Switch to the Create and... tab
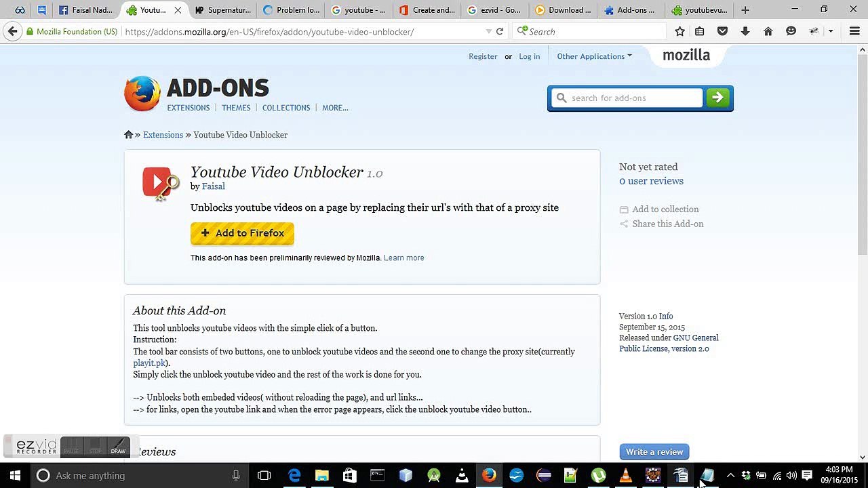868x488 pixels. [x=427, y=10]
